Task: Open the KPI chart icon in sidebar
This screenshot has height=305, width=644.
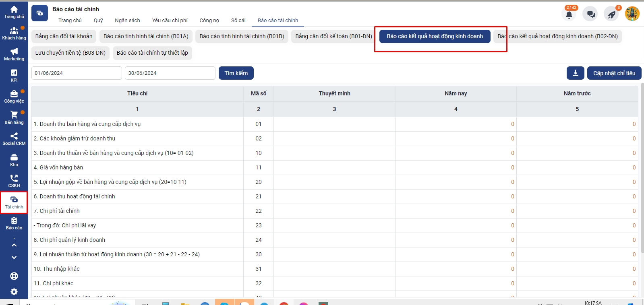Action: tap(14, 75)
